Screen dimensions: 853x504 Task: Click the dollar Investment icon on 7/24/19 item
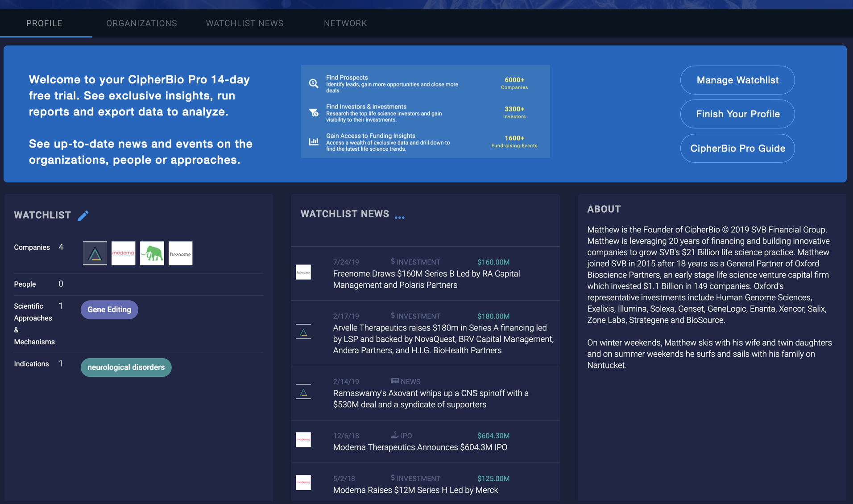393,261
